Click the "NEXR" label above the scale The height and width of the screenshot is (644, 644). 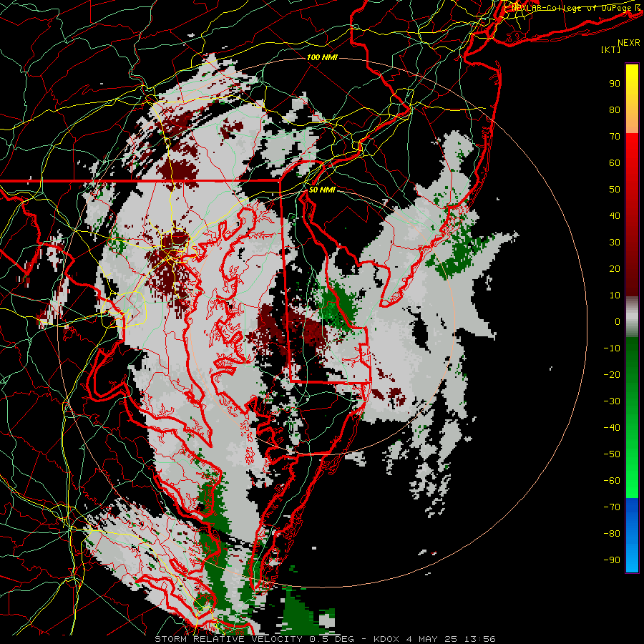click(x=629, y=42)
